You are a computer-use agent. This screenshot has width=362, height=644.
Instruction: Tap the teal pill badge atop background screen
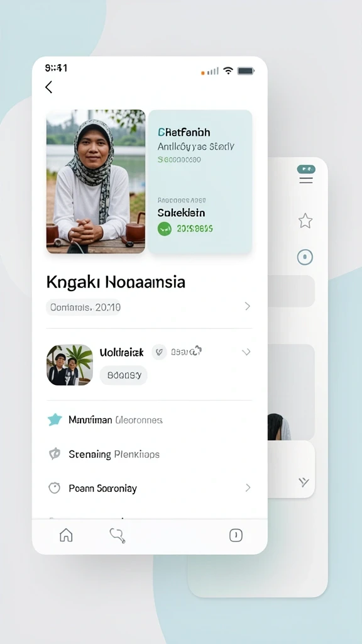click(306, 169)
